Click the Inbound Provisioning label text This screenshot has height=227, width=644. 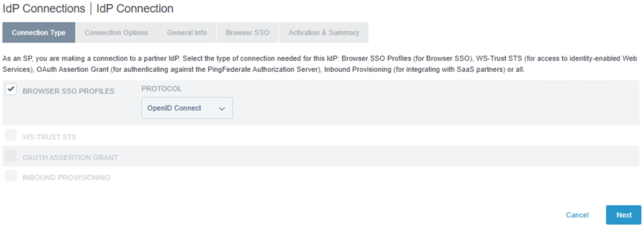[66, 178]
